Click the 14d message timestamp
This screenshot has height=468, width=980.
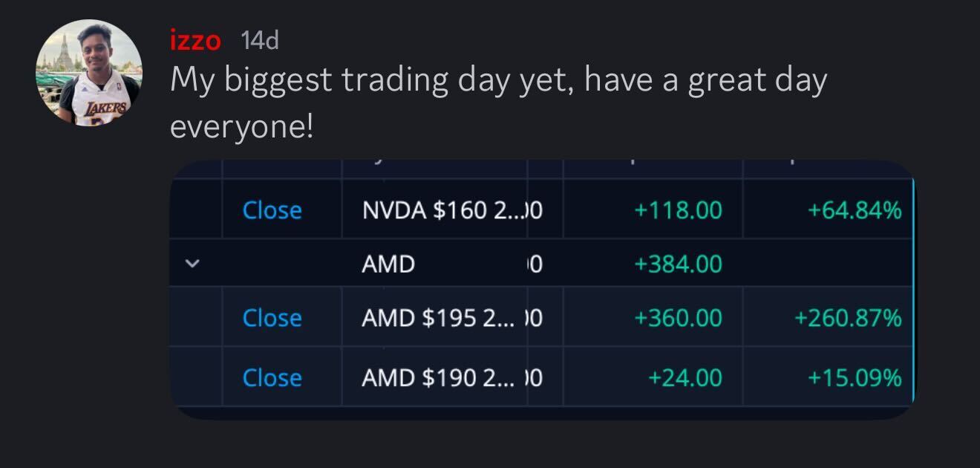point(260,40)
